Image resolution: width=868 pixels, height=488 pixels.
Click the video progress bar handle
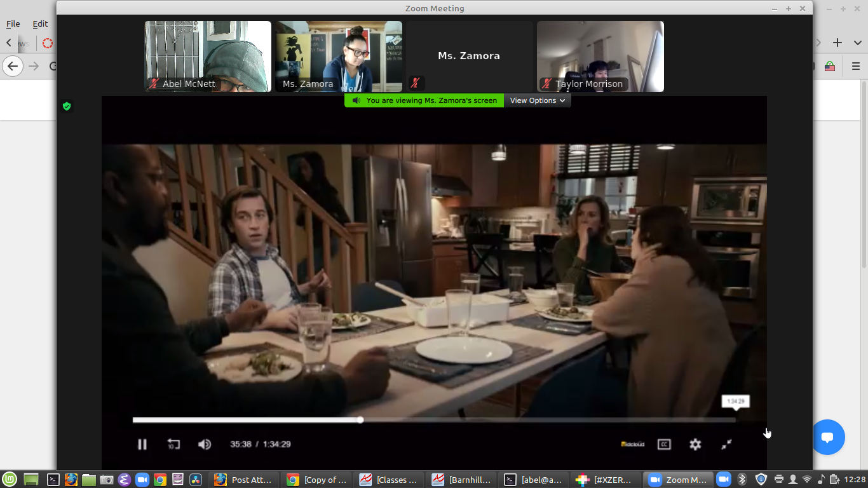pos(360,420)
